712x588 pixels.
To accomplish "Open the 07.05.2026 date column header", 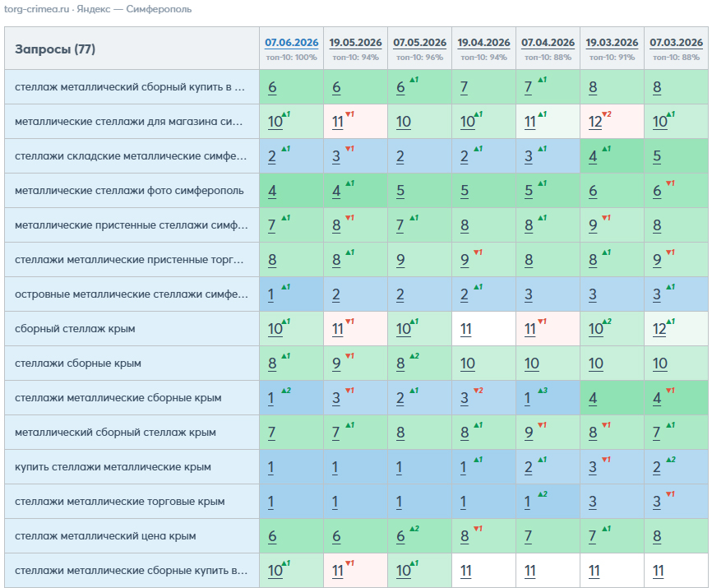I will pos(419,43).
